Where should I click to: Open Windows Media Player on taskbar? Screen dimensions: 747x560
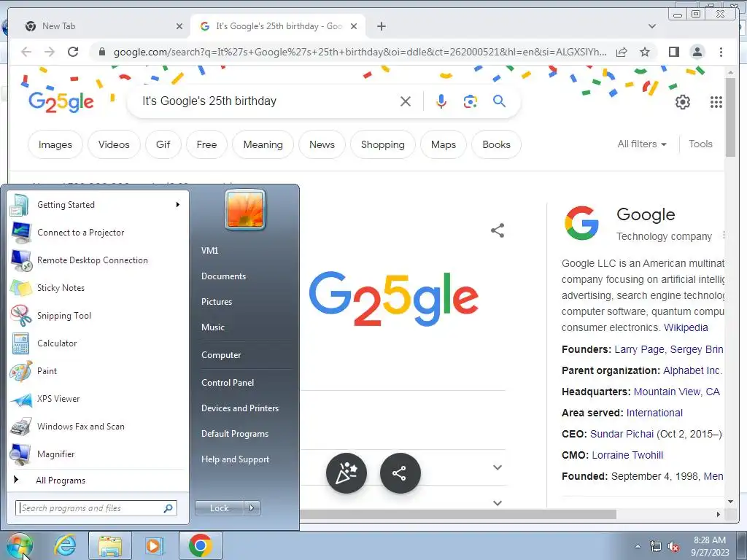point(155,545)
